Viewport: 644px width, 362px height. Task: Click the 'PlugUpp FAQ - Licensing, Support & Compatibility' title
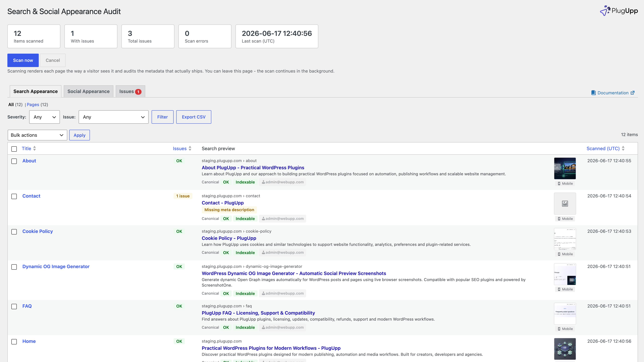(x=258, y=313)
